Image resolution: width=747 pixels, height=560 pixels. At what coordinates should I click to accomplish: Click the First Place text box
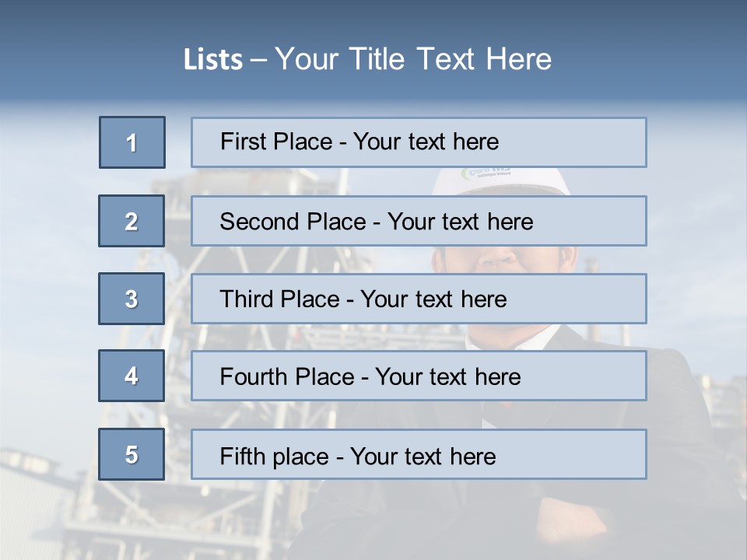419,142
